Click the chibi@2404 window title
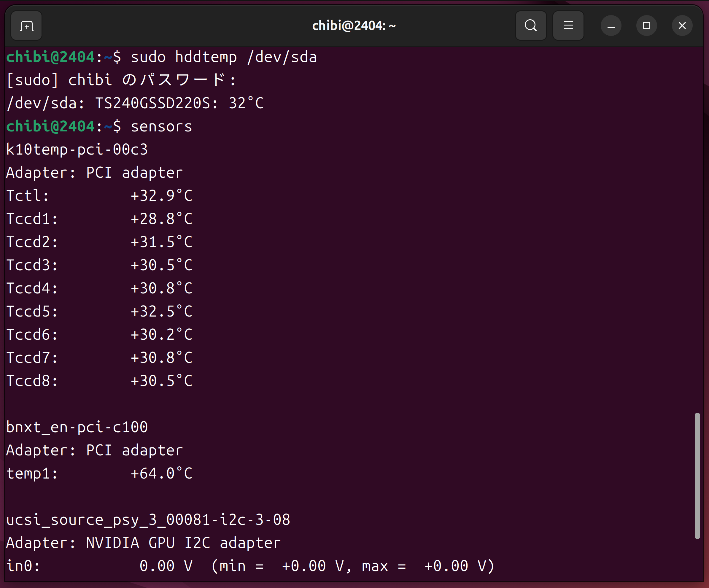The height and width of the screenshot is (588, 709). click(354, 26)
